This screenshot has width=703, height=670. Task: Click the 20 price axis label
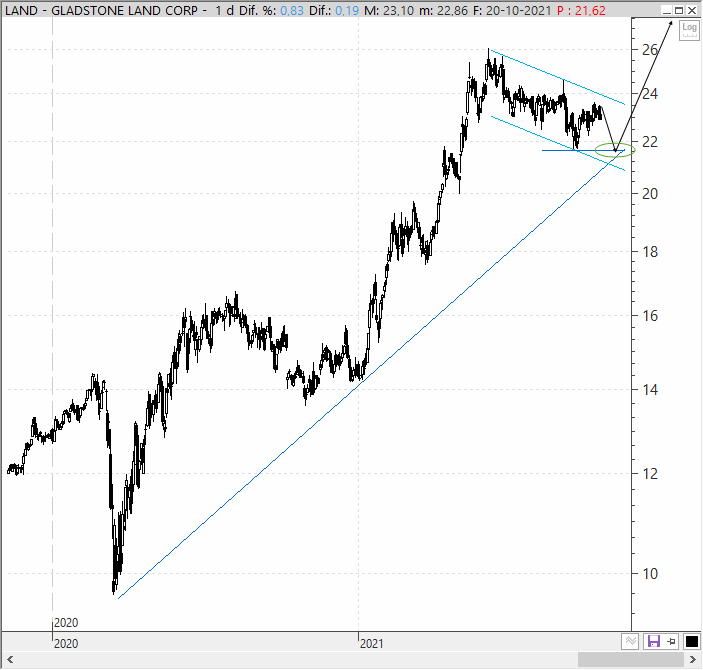(x=650, y=193)
